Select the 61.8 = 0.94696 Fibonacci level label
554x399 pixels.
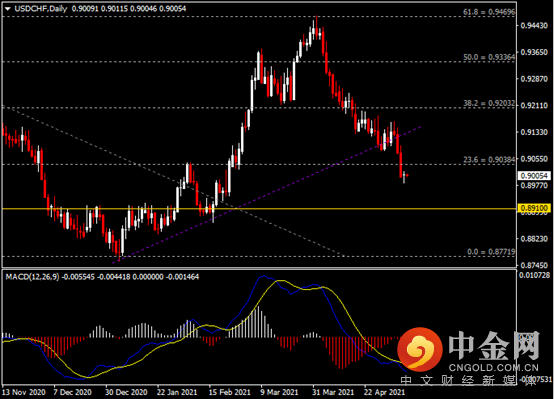(489, 12)
